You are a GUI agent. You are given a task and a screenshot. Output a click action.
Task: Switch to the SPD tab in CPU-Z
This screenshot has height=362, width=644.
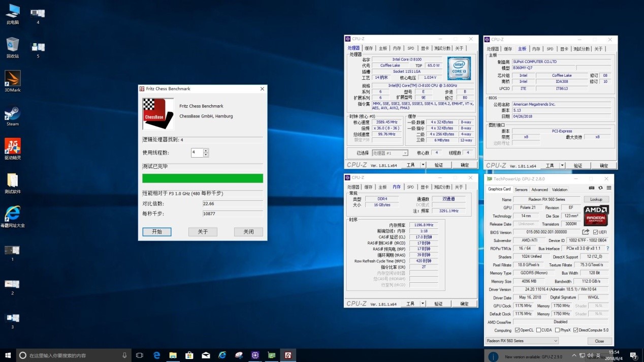[x=410, y=48]
